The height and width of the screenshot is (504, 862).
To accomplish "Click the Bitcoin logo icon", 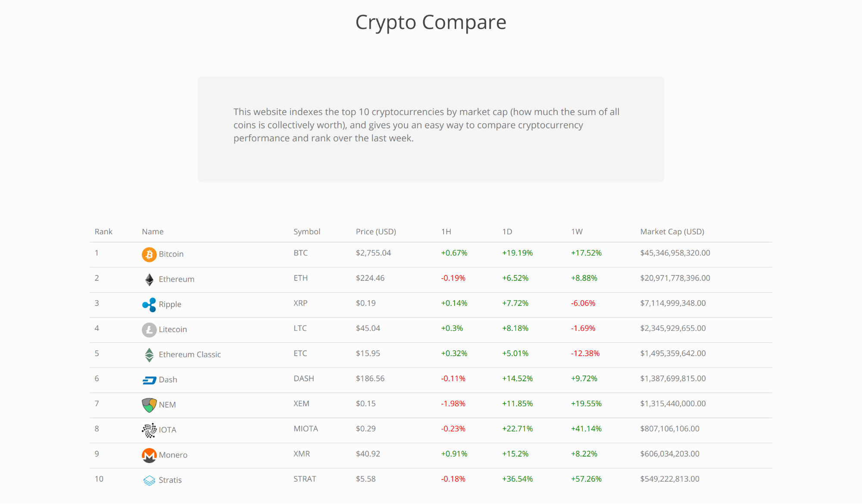I will [x=149, y=255].
